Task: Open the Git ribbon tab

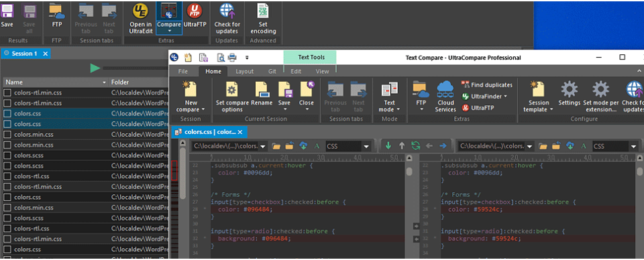Action: click(x=272, y=71)
